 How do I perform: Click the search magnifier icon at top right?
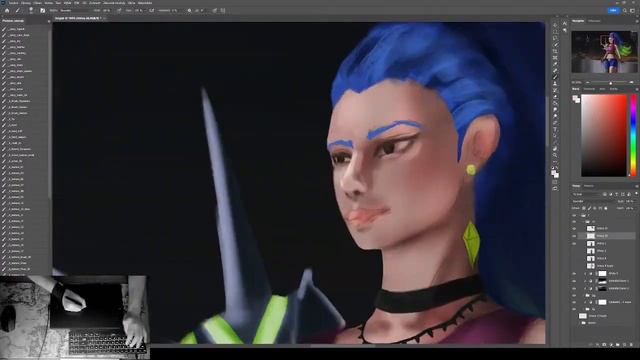[625, 11]
